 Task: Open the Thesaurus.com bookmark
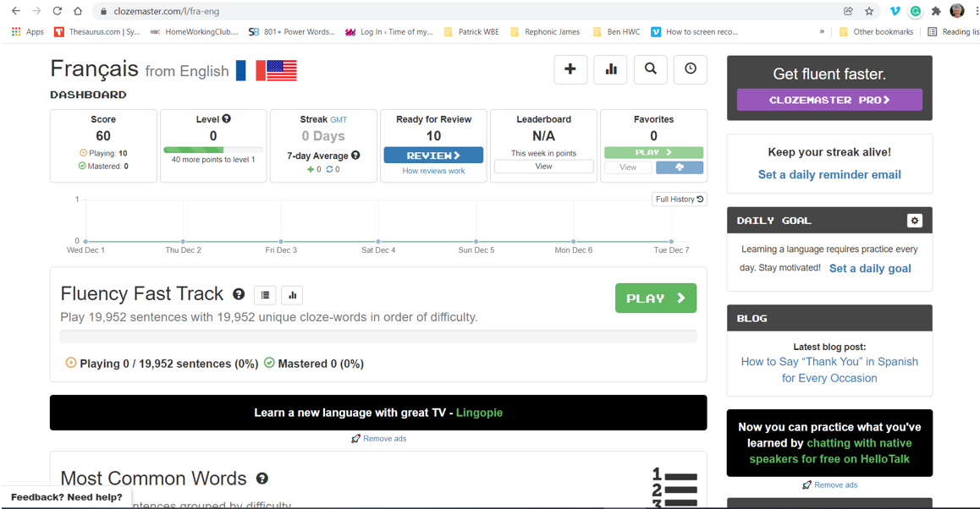[96, 32]
